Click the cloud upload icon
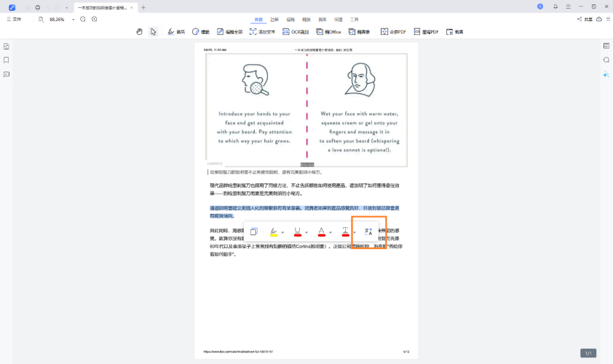Screen dimensions: 613x364 pos(599,19)
